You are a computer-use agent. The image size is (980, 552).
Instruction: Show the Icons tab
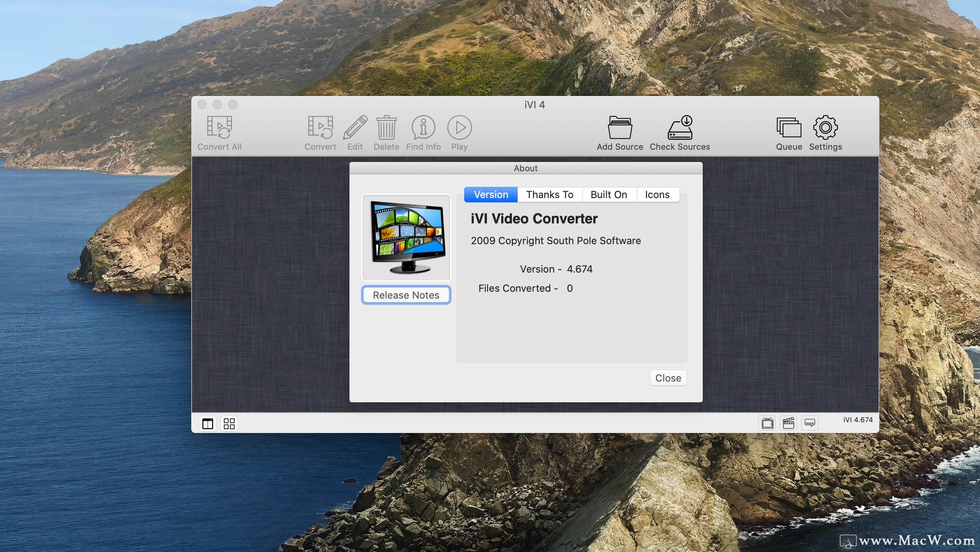(x=657, y=195)
